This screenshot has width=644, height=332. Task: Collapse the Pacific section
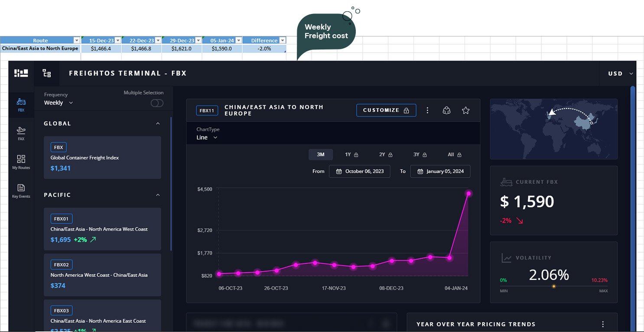158,195
